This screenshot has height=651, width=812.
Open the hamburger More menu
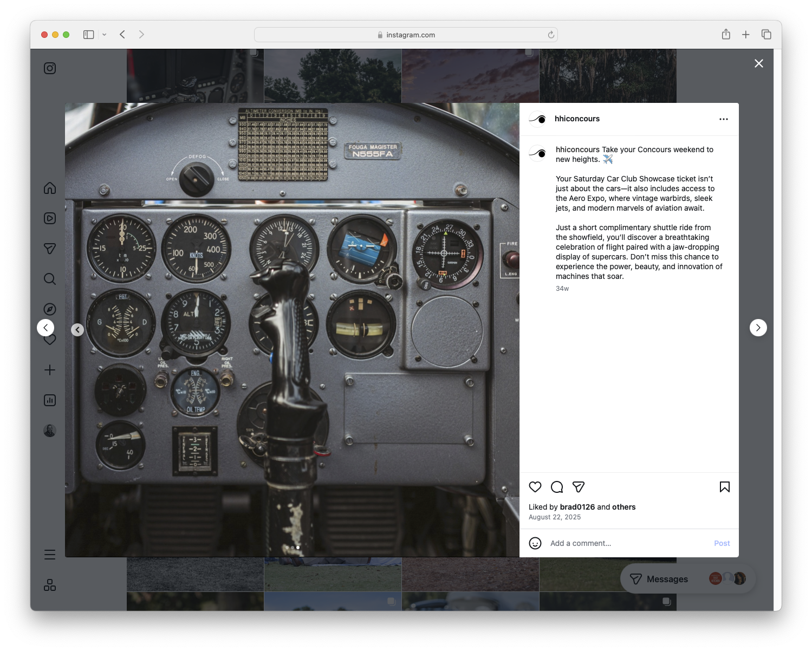(49, 554)
